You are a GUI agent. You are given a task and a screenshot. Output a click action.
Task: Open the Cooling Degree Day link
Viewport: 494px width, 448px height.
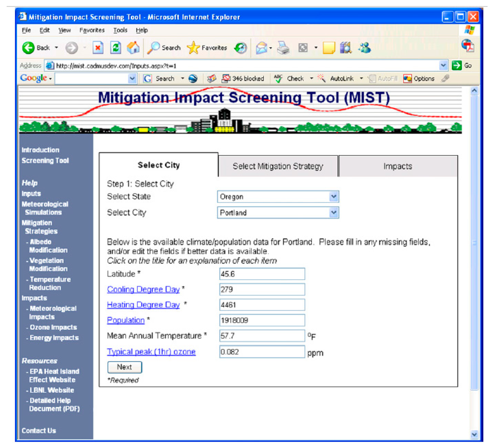pyautogui.click(x=143, y=289)
